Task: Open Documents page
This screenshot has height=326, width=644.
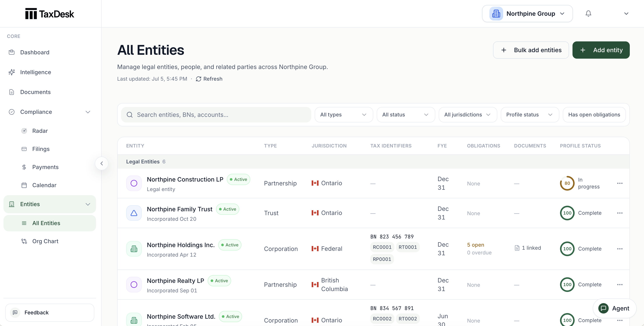Action: point(50,92)
